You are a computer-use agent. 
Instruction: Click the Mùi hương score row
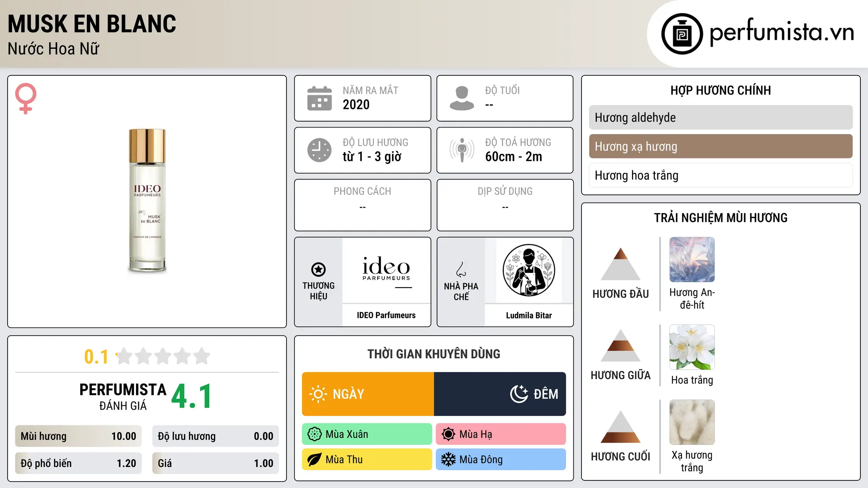point(78,436)
